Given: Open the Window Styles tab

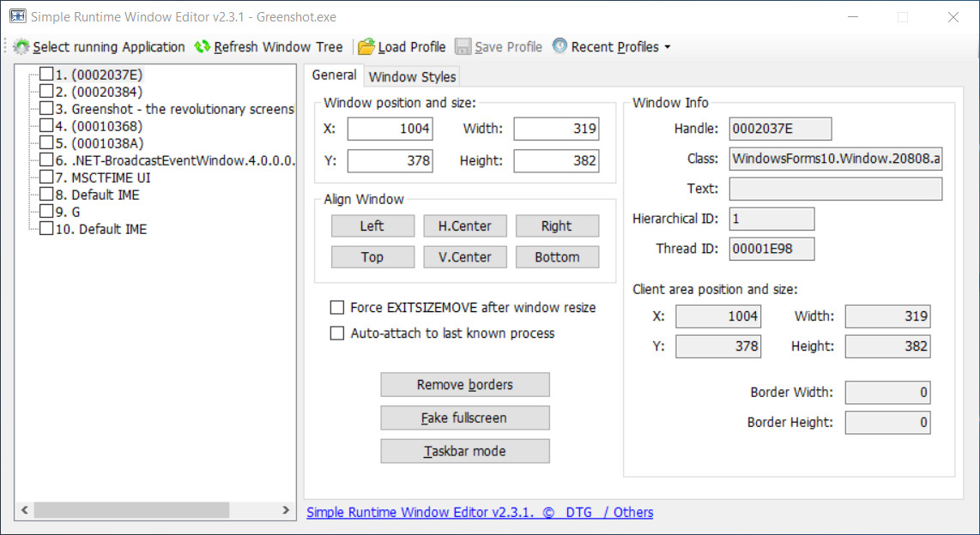Looking at the screenshot, I should pos(412,76).
